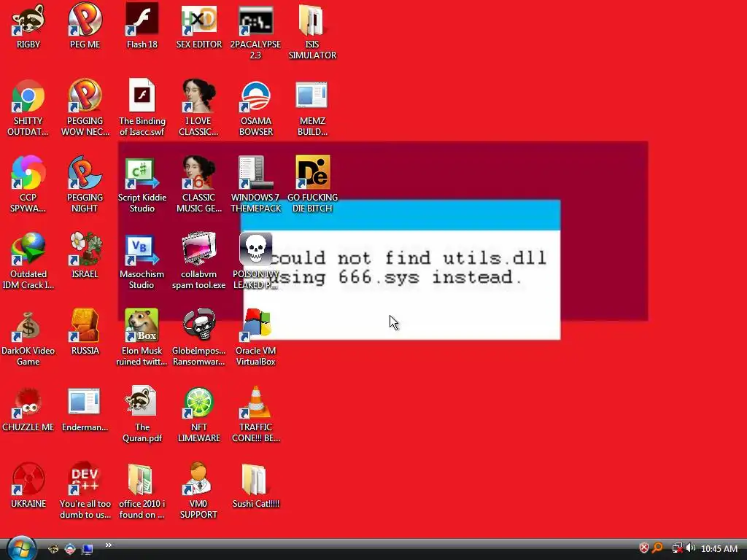Open the yellow De icon shortcut
Image resolution: width=747 pixels, height=560 pixels.
pyautogui.click(x=312, y=172)
